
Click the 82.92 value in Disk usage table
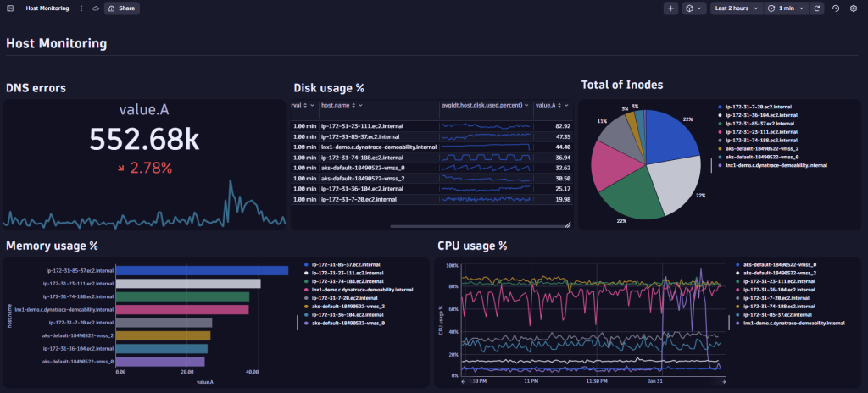[x=564, y=126]
